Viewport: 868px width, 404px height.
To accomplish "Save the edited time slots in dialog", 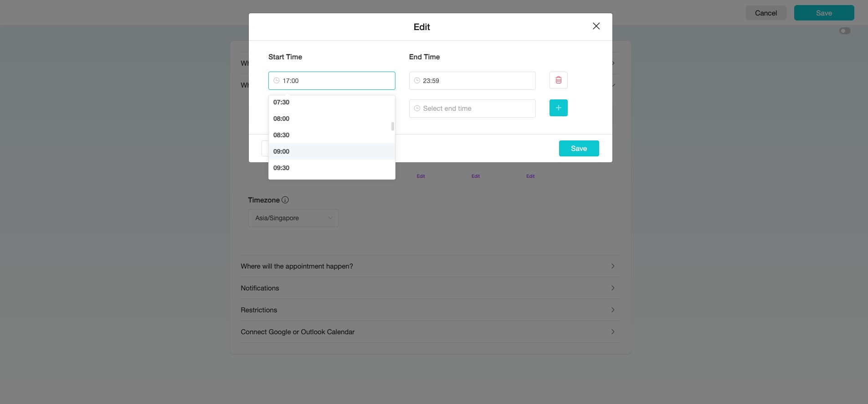I will (579, 149).
